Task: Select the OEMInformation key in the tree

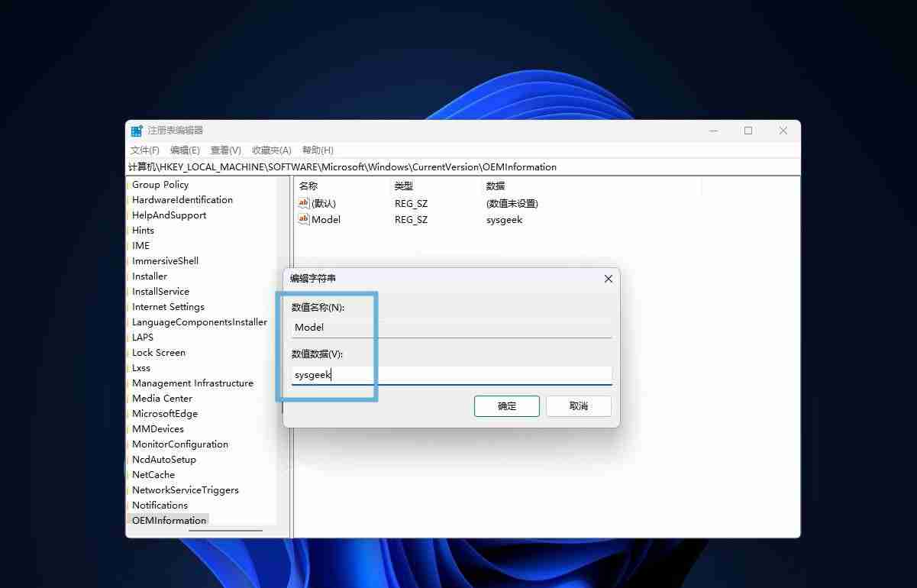Action: [169, 520]
